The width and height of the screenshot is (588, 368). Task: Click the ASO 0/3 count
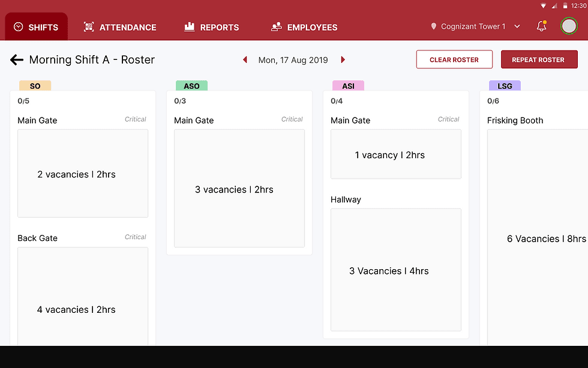point(180,101)
